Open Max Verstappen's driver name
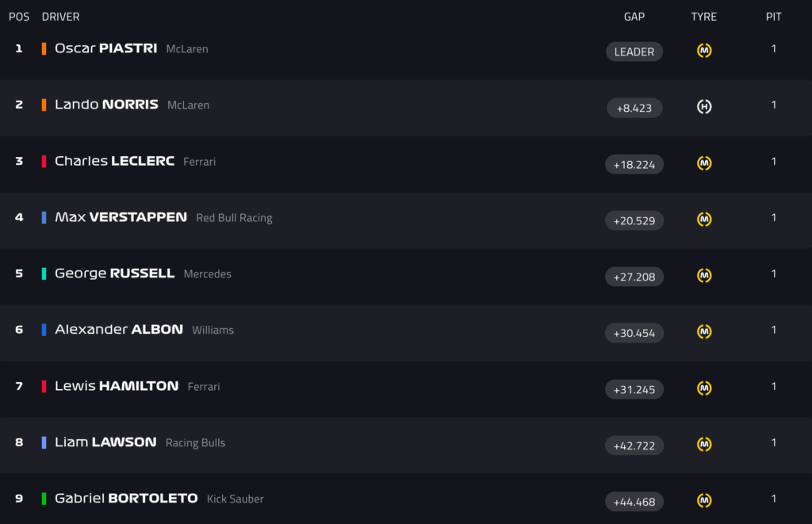 click(121, 217)
